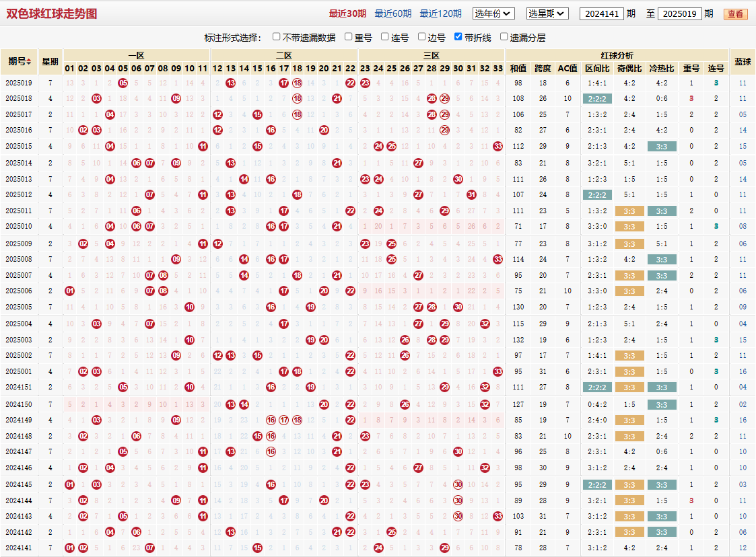The width and height of the screenshot is (756, 557).
Task: Click the 一区 section header
Action: coord(137,55)
